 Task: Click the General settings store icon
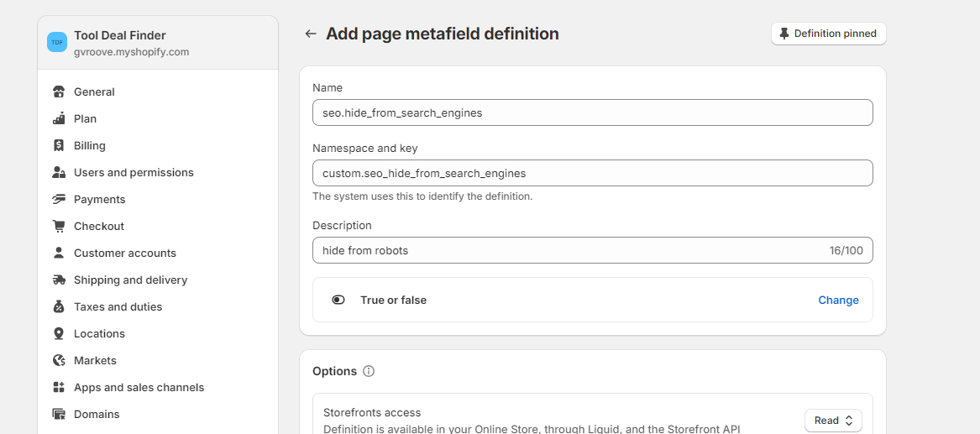point(59,92)
